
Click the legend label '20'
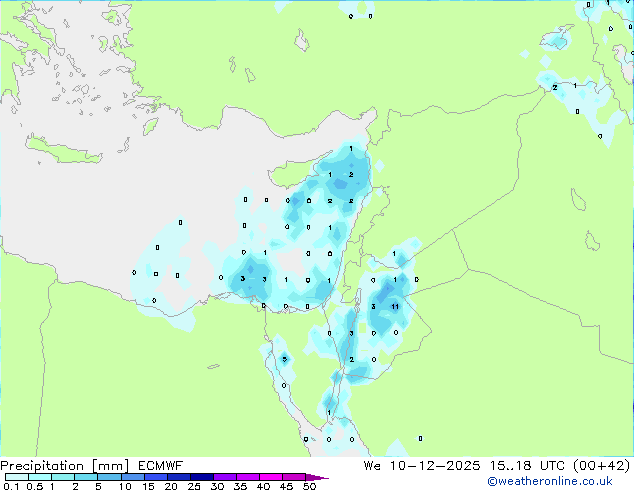(171, 486)
